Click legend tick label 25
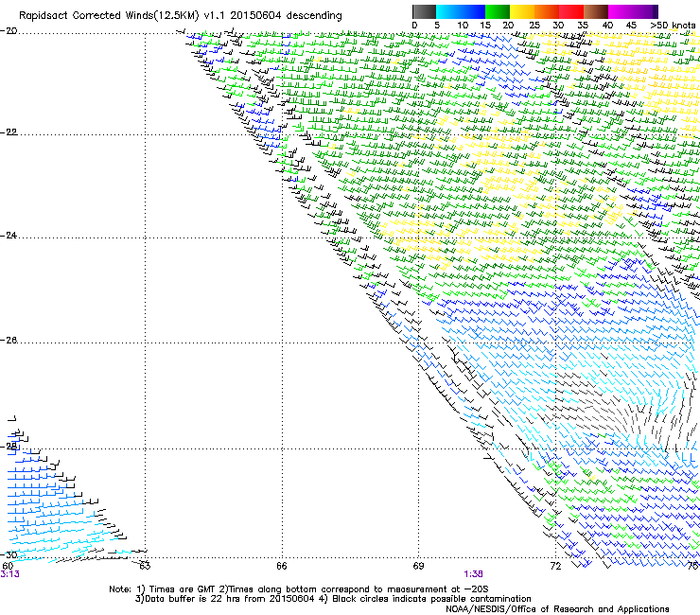Viewport: 700px width, 615px height. tap(534, 26)
